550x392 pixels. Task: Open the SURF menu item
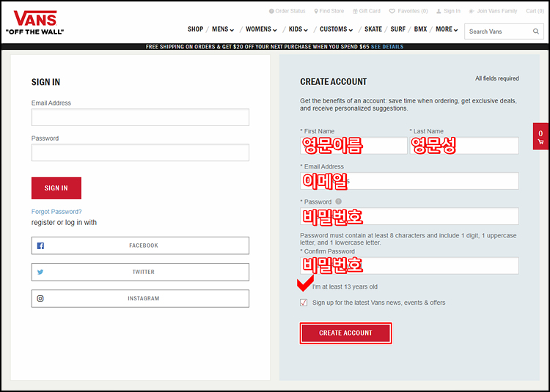point(397,29)
